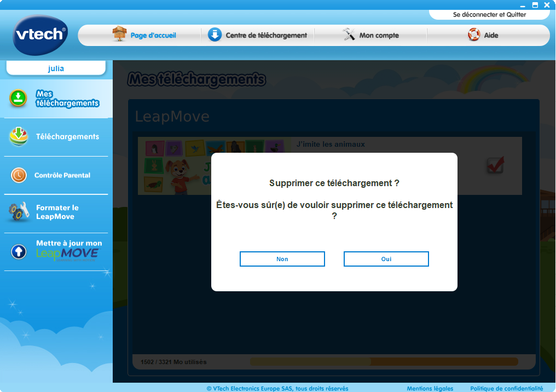Click the Mettre à jour up-arrow icon
556x392 pixels.
click(19, 251)
